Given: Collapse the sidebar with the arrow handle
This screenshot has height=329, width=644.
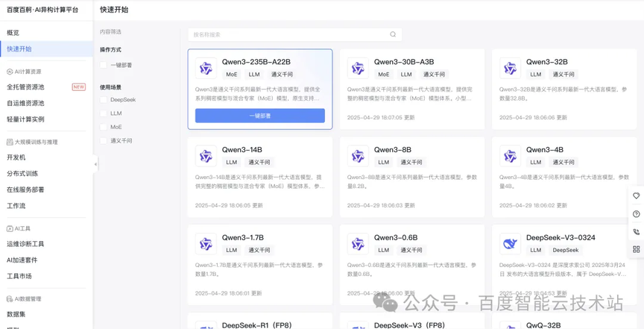Looking at the screenshot, I should [95, 164].
